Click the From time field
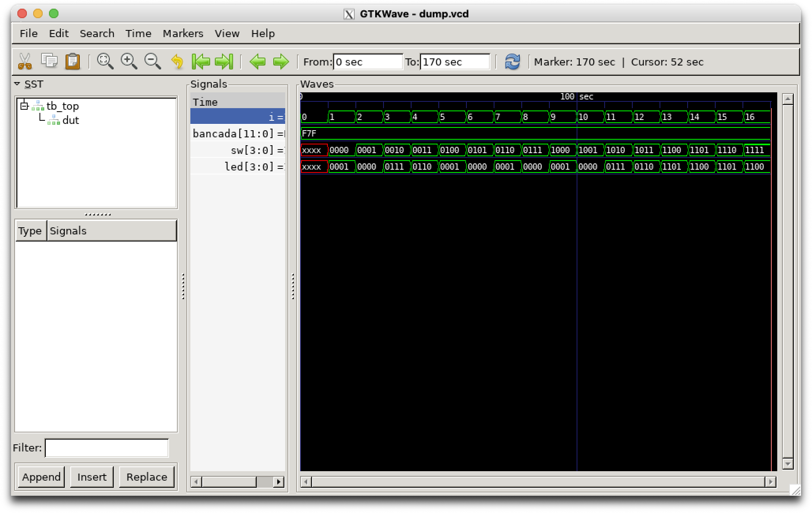This screenshot has width=812, height=513. point(368,62)
